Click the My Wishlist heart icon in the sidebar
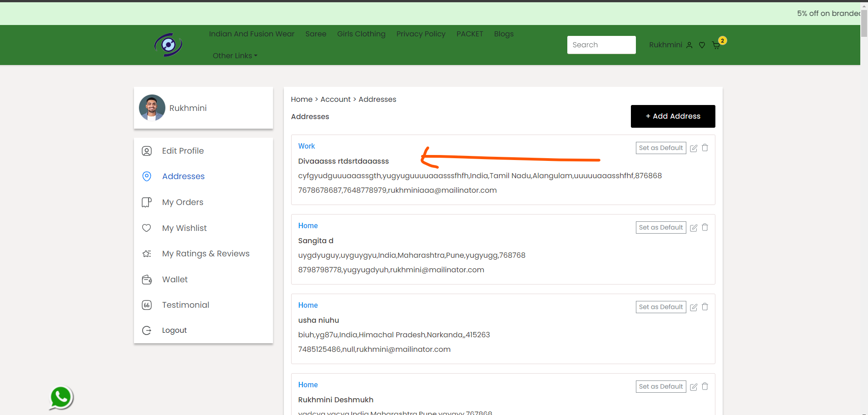Image resolution: width=868 pixels, height=415 pixels. click(x=147, y=228)
